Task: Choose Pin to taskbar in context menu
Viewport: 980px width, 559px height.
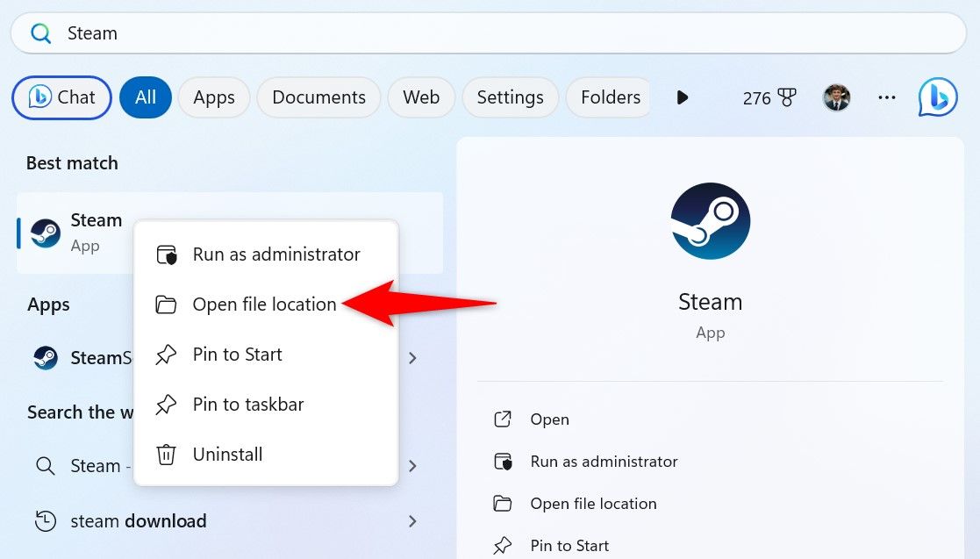Action: click(266, 405)
